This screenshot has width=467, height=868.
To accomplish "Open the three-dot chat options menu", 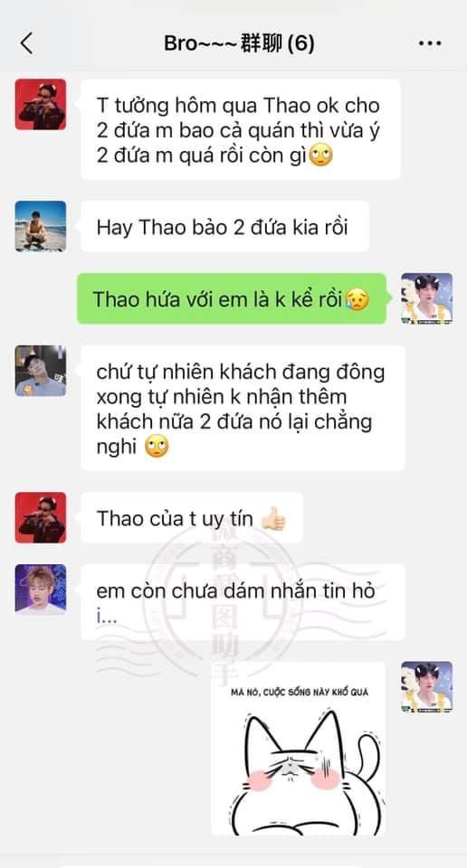I will click(430, 43).
